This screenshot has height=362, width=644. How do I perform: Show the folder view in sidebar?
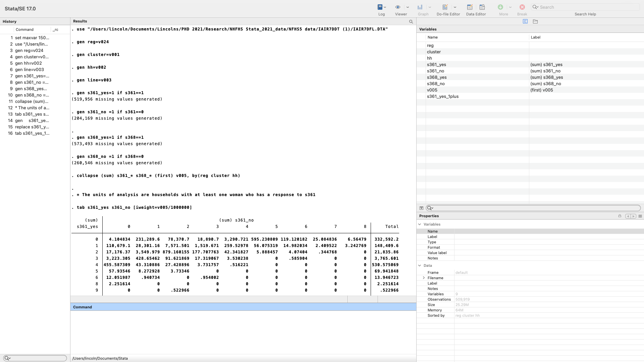(x=535, y=21)
